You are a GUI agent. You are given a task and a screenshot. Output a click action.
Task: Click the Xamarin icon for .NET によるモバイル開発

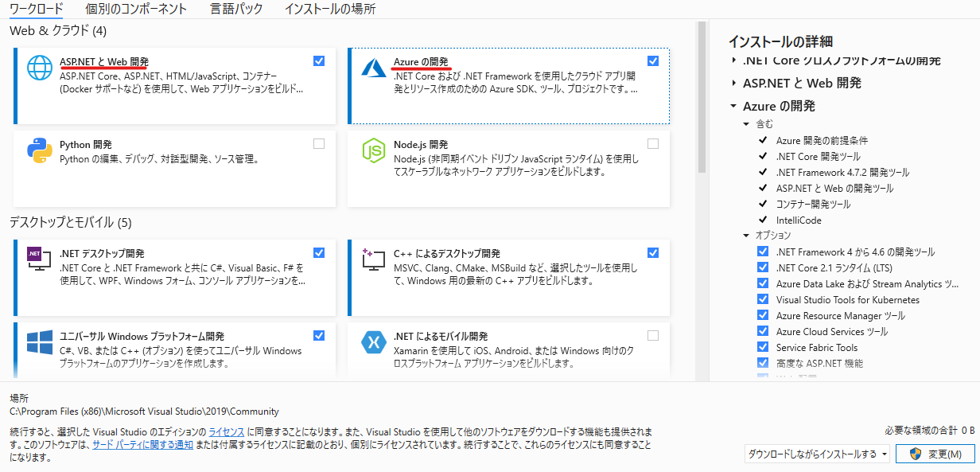point(374,342)
